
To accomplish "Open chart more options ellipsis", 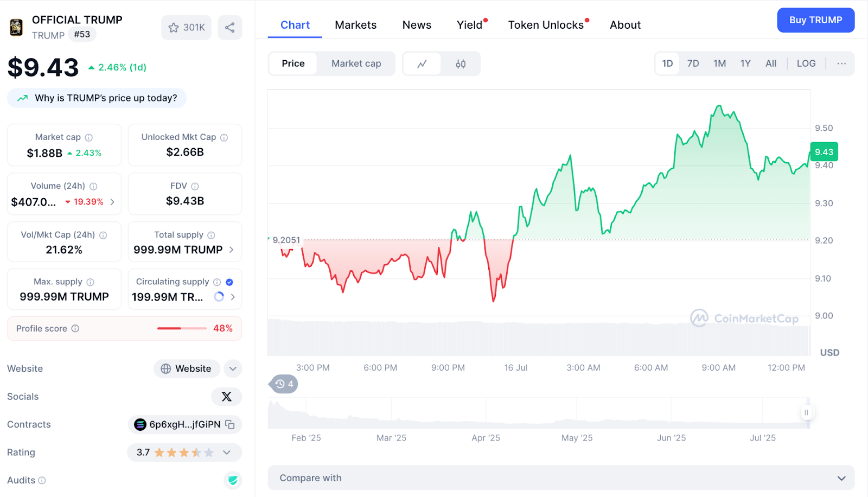I will click(841, 63).
